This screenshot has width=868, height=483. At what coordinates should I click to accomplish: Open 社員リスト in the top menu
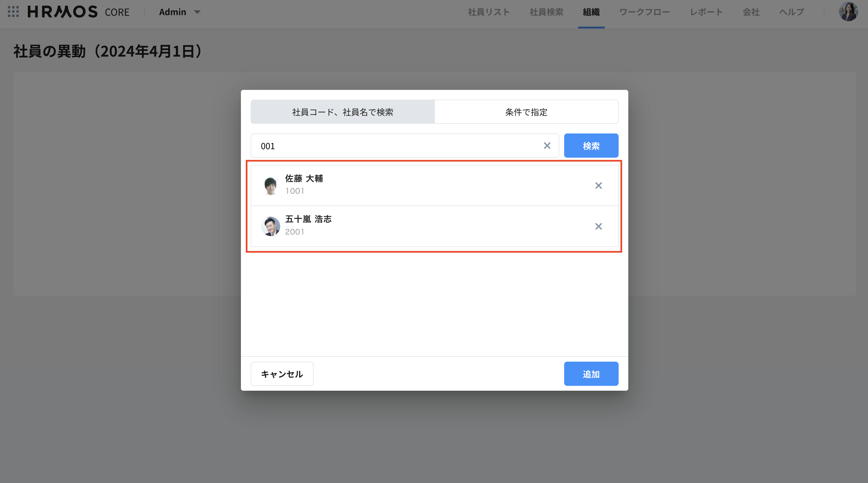coord(488,12)
